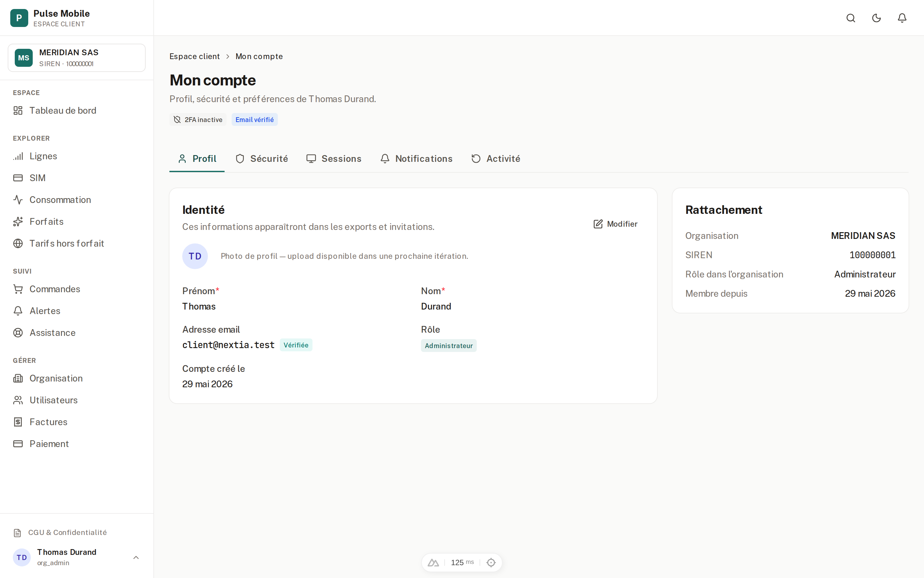The height and width of the screenshot is (578, 924).
Task: Click the Paiement credit card icon
Action: pos(18,443)
